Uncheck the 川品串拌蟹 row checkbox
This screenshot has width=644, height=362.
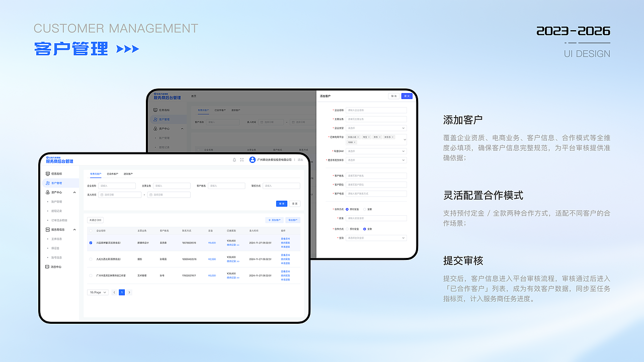(x=91, y=243)
